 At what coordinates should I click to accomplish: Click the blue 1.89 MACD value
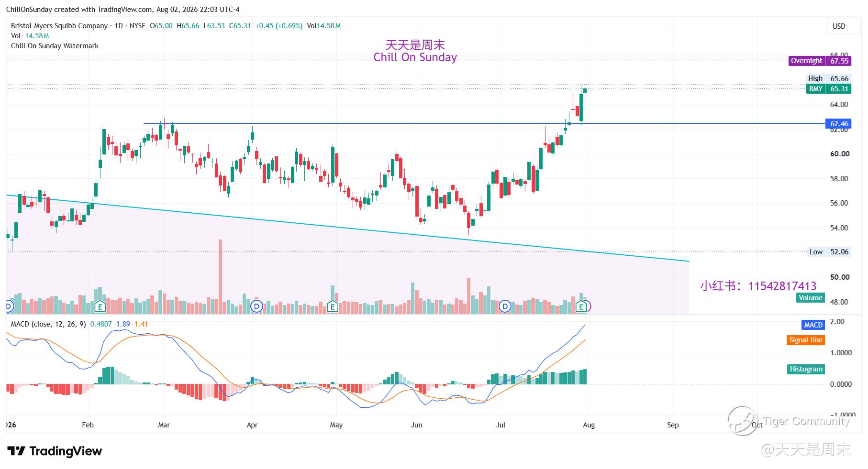tap(123, 324)
